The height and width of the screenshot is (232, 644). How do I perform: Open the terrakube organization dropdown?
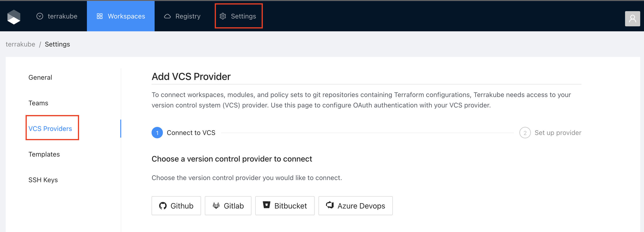pos(57,16)
